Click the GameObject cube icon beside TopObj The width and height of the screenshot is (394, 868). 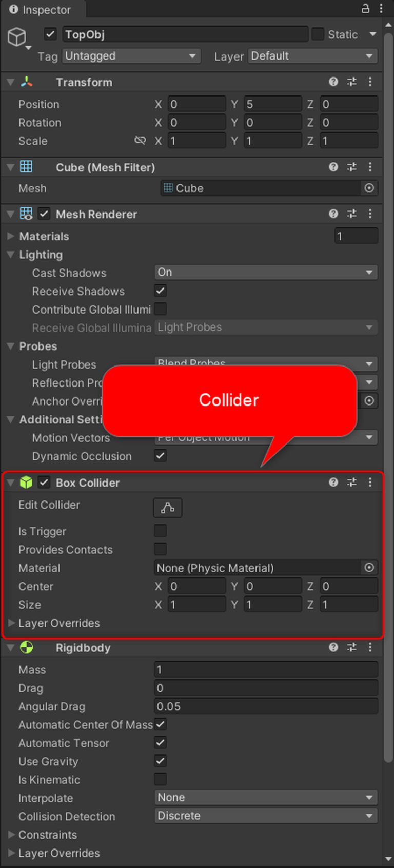(17, 36)
